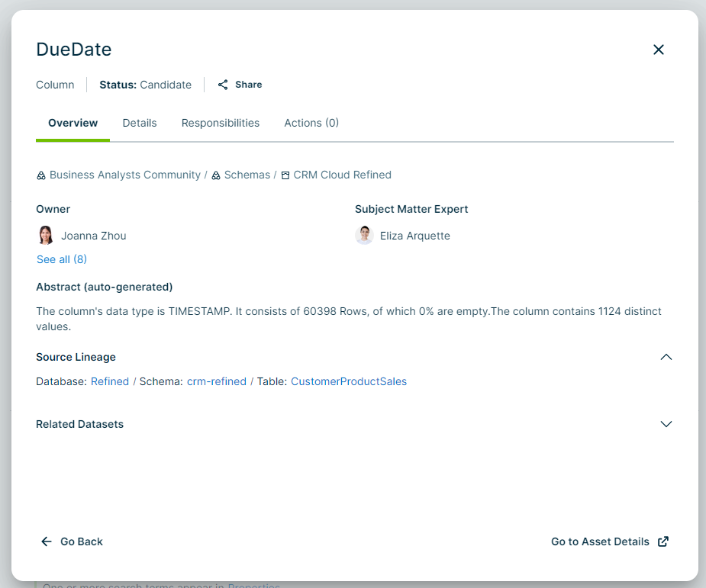Screen dimensions: 706x588
Task: Collapse the Source Lineage section
Action: 666,357
